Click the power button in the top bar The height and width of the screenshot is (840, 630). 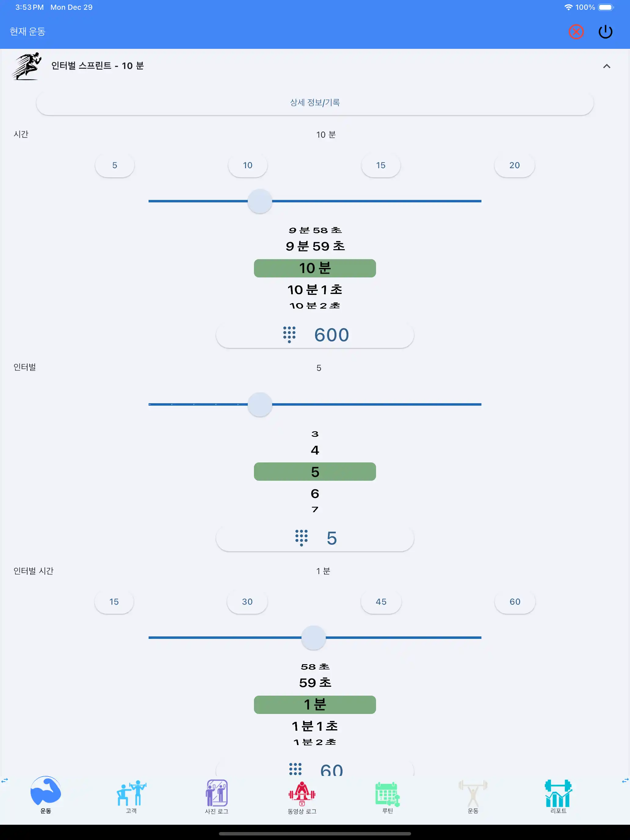pos(606,32)
